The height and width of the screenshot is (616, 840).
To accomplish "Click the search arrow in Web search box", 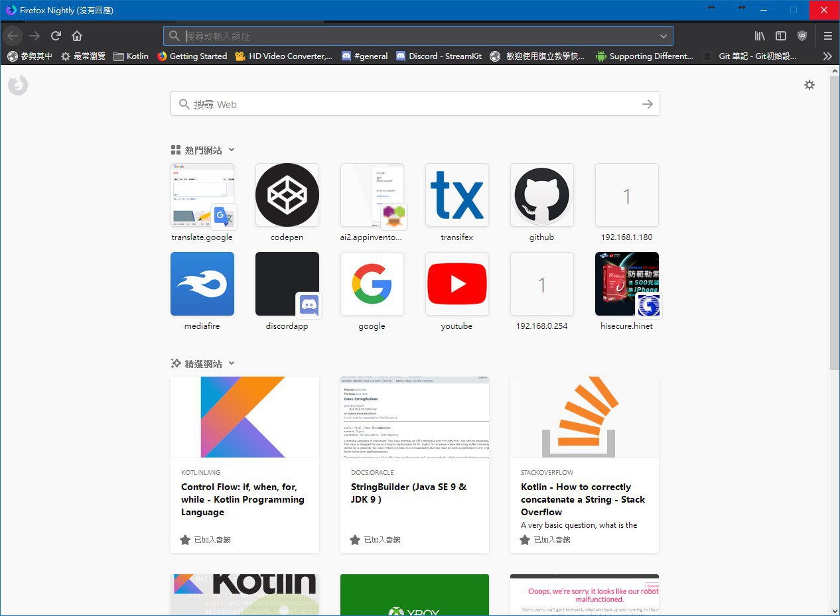I will click(x=647, y=104).
